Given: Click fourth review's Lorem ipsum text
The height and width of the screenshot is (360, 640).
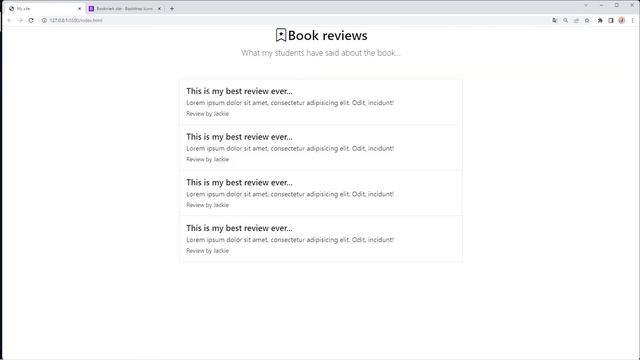Looking at the screenshot, I should pos(290,240).
